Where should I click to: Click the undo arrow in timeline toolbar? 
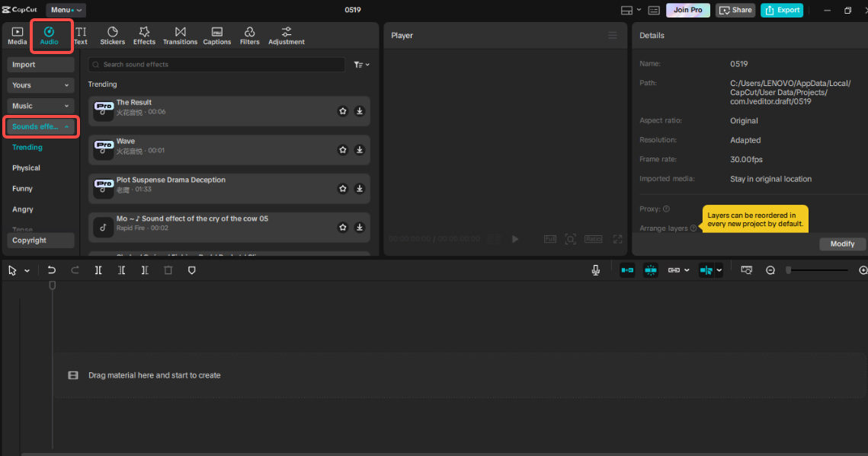[x=52, y=270]
